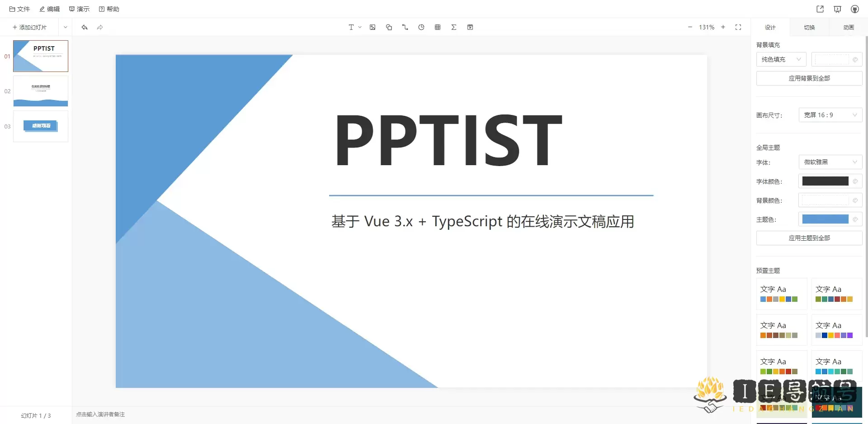Open the user account icon top right
This screenshot has height=424, width=868.
854,9
